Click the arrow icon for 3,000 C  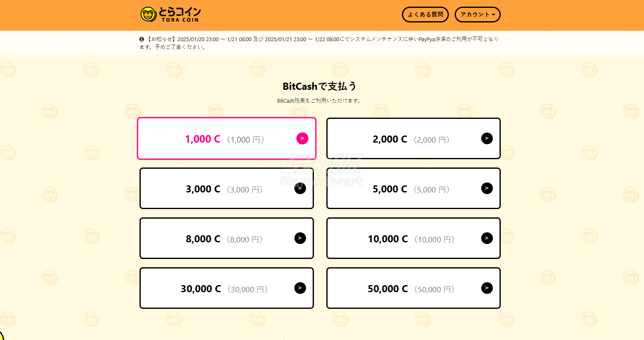pos(300,188)
